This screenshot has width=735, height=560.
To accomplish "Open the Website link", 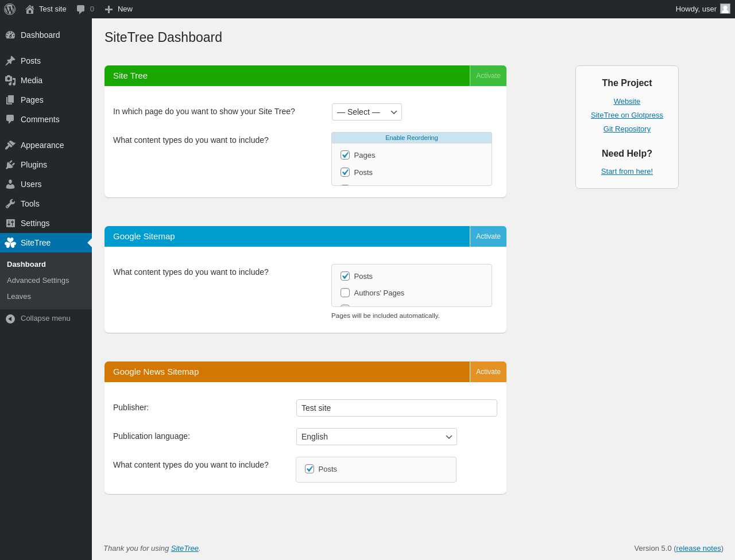I will click(x=626, y=102).
